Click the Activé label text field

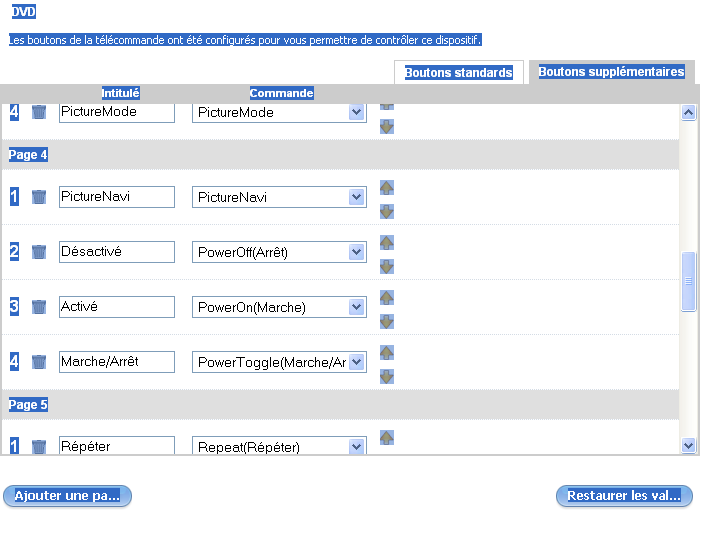(x=117, y=307)
